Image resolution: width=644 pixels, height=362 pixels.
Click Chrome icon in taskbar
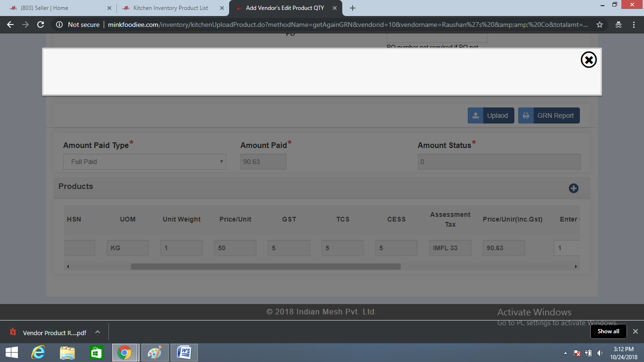click(x=124, y=353)
